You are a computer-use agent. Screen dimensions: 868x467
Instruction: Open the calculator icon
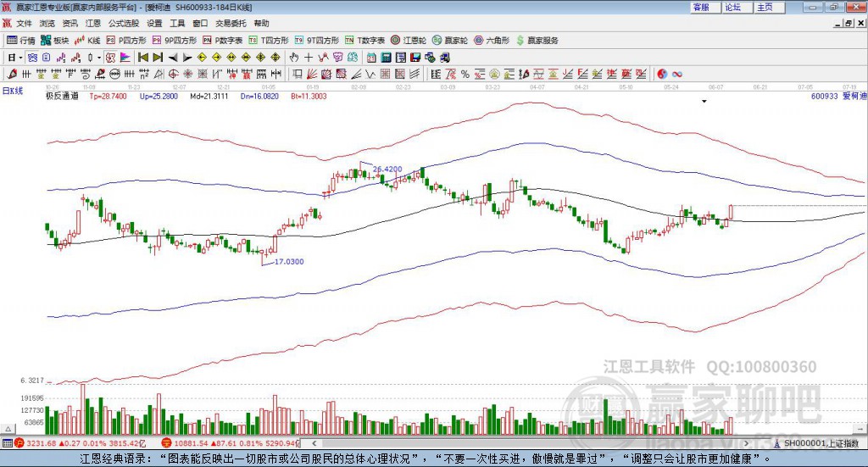pyautogui.click(x=386, y=58)
